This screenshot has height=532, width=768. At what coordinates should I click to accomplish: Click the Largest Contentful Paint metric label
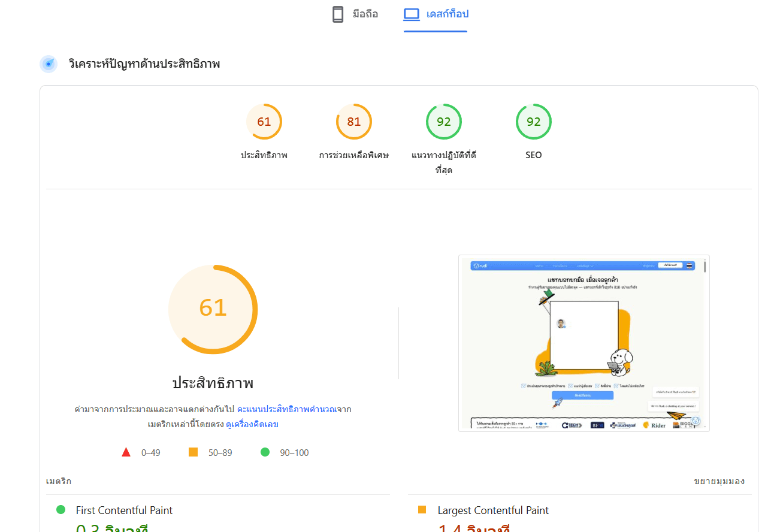pos(493,510)
